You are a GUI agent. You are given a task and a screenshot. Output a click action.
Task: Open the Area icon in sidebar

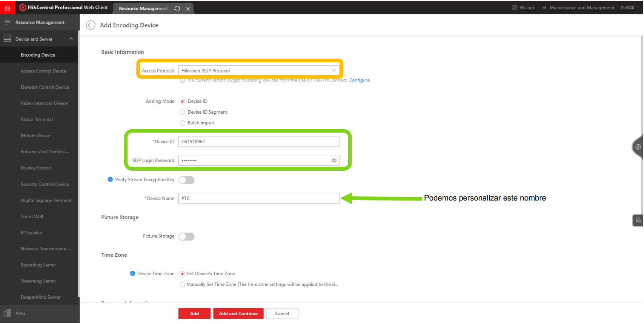[7, 313]
